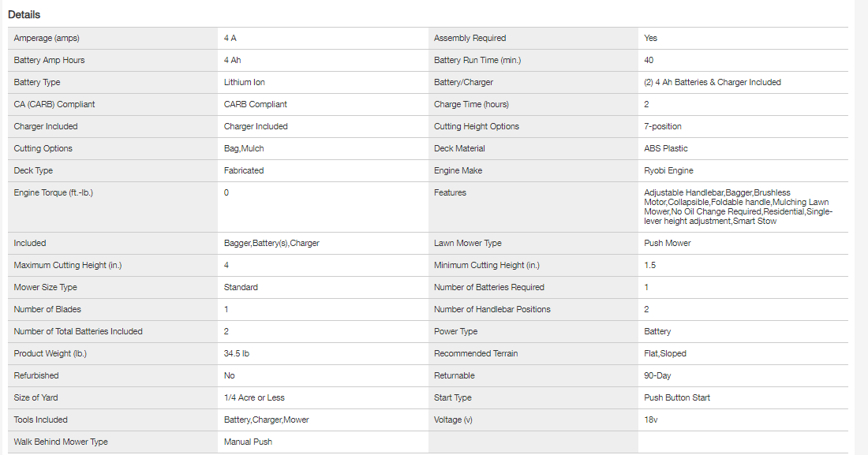Click the 7-position cutting height value
The height and width of the screenshot is (455, 868).
pos(662,127)
